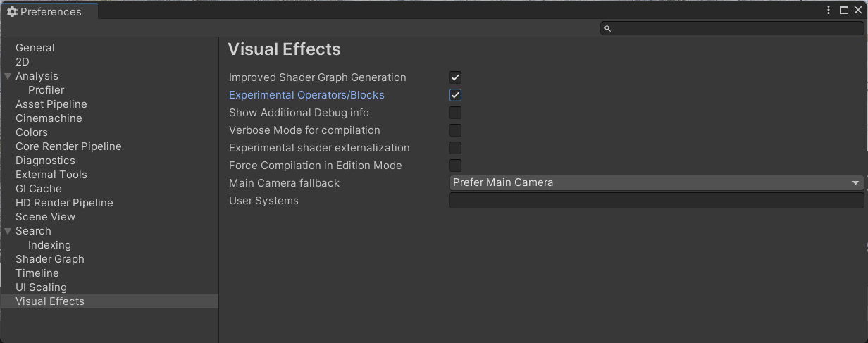Open the Shader Graph preferences
The width and height of the screenshot is (868, 343).
(x=50, y=259)
